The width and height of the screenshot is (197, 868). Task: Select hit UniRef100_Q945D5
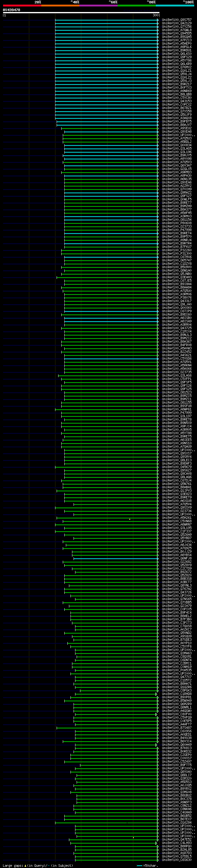pos(177,33)
